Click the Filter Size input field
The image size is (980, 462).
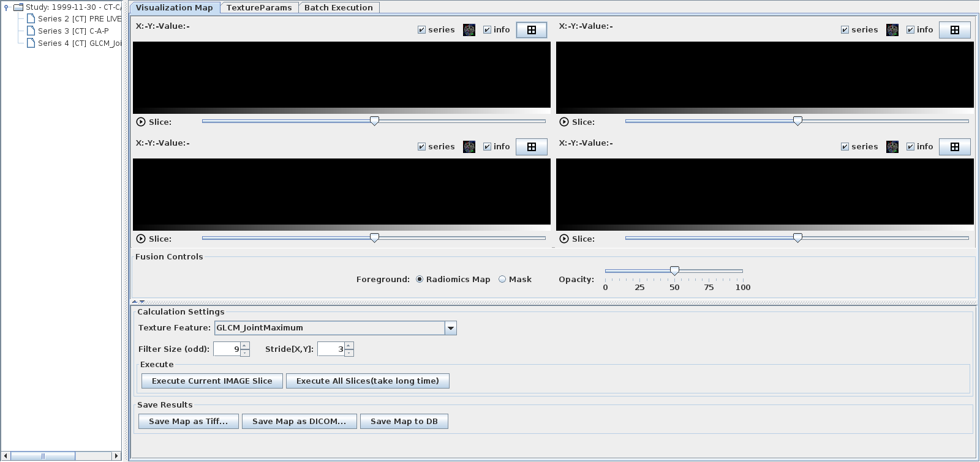[x=227, y=349]
